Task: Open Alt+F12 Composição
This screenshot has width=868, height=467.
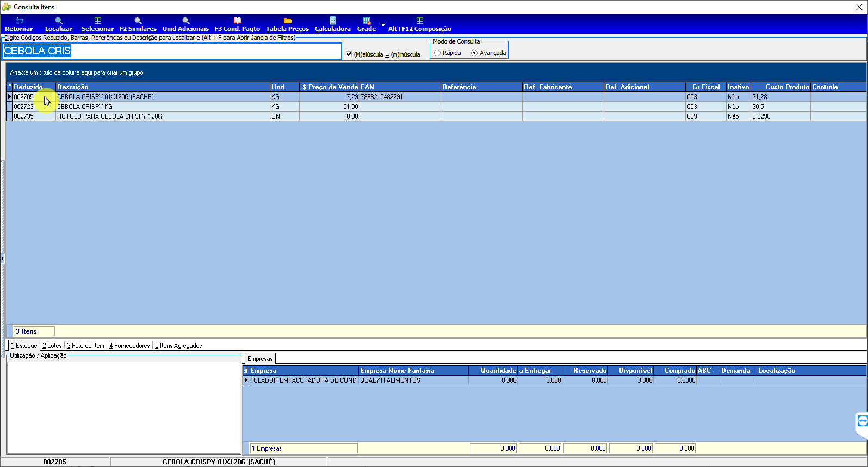Action: tap(420, 24)
